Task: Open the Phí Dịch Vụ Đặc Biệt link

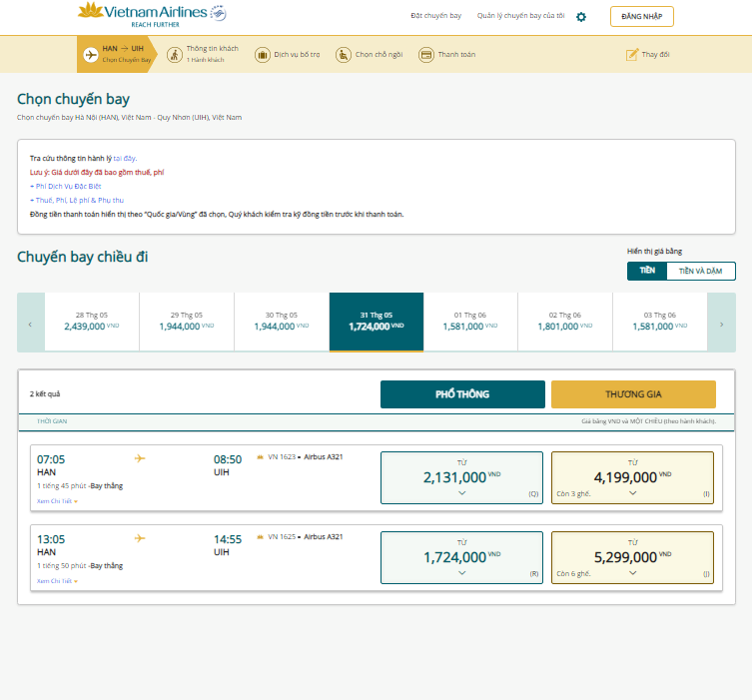Action: tap(66, 186)
